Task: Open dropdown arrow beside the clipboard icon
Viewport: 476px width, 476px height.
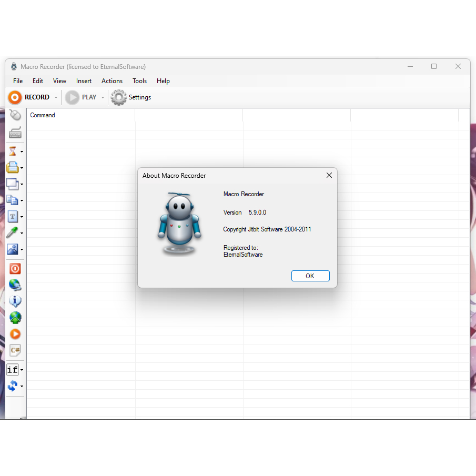Action: click(x=22, y=201)
